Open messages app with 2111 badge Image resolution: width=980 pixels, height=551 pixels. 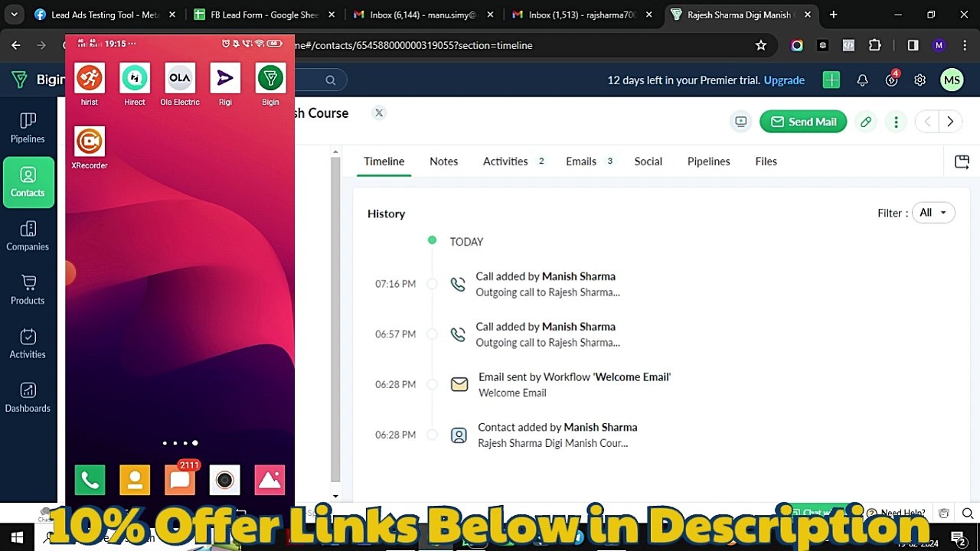click(180, 480)
